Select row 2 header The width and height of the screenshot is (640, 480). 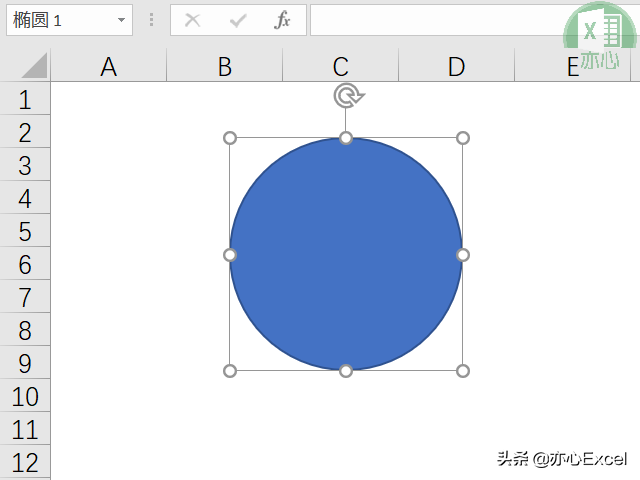pyautogui.click(x=25, y=131)
